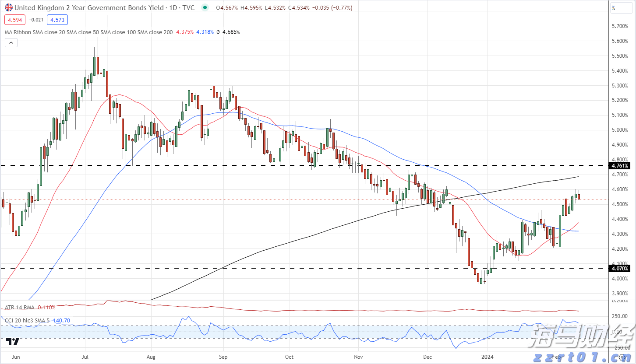
Task: Select the MA Ribbon indicator legend
Action: coord(88,32)
